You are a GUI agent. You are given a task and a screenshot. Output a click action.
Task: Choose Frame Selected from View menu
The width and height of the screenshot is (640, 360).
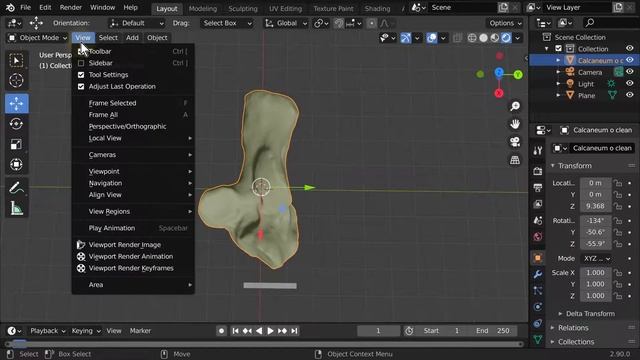(x=133, y=103)
